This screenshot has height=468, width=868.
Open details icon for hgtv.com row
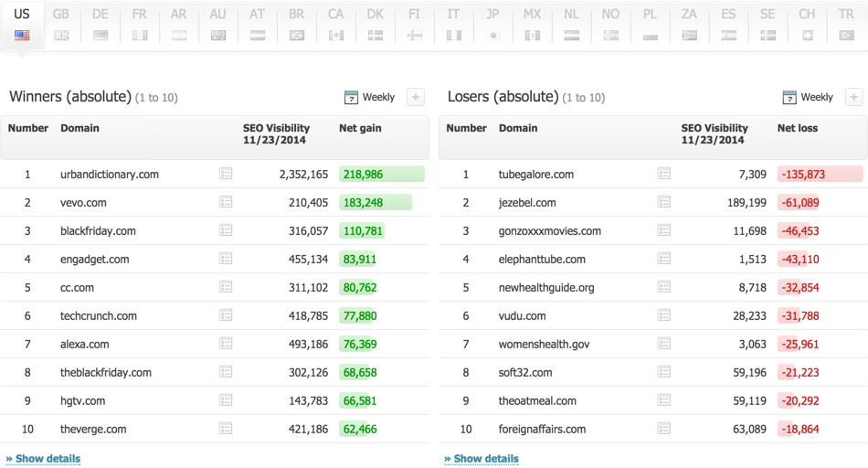226,399
